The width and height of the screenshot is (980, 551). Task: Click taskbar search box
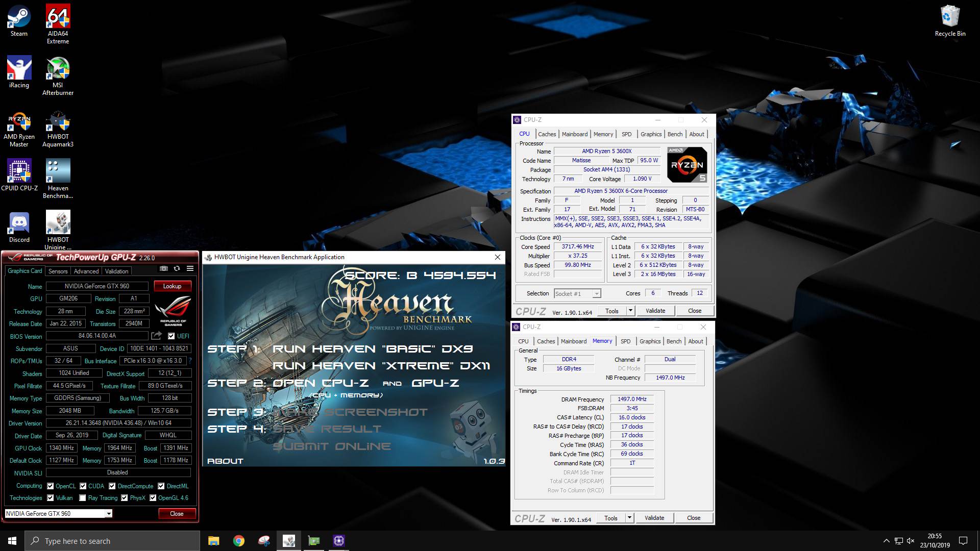tap(112, 541)
